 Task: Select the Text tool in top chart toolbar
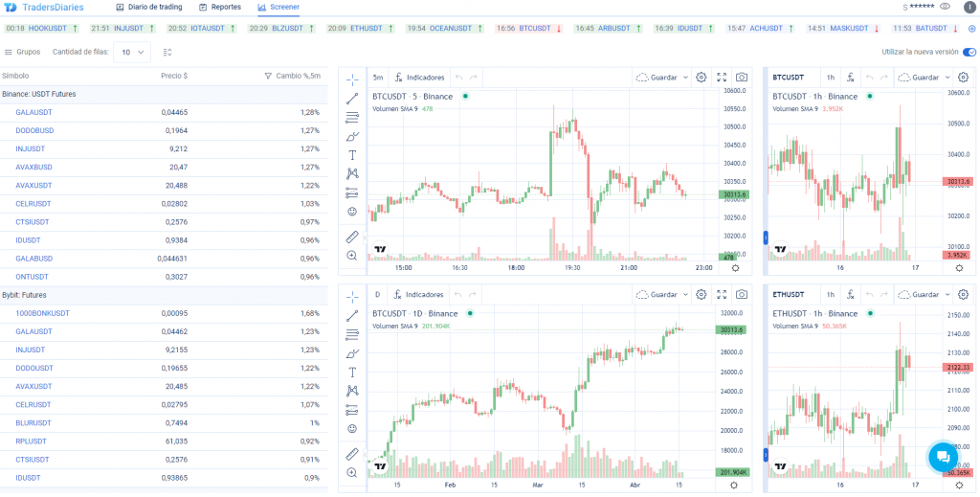[x=352, y=154]
